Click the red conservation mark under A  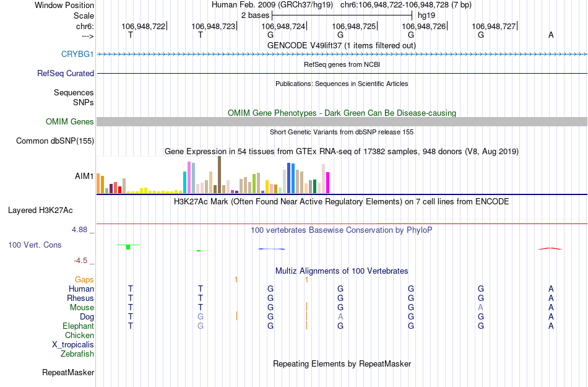pyautogui.click(x=550, y=248)
